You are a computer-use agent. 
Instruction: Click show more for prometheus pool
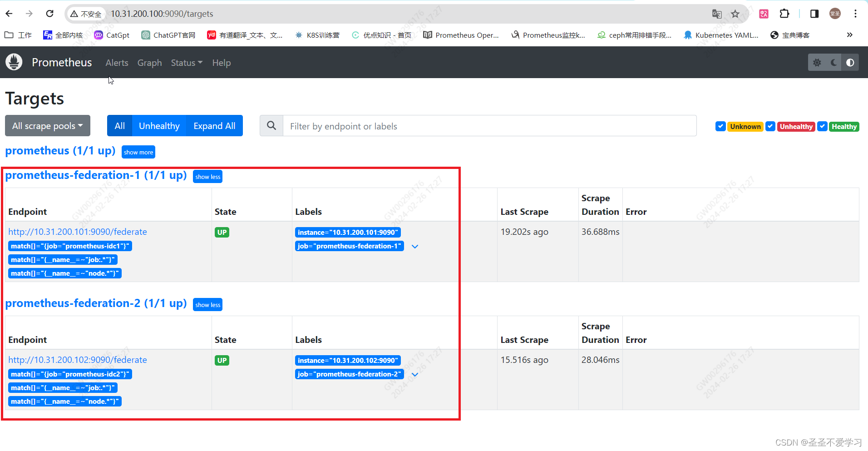tap(138, 152)
